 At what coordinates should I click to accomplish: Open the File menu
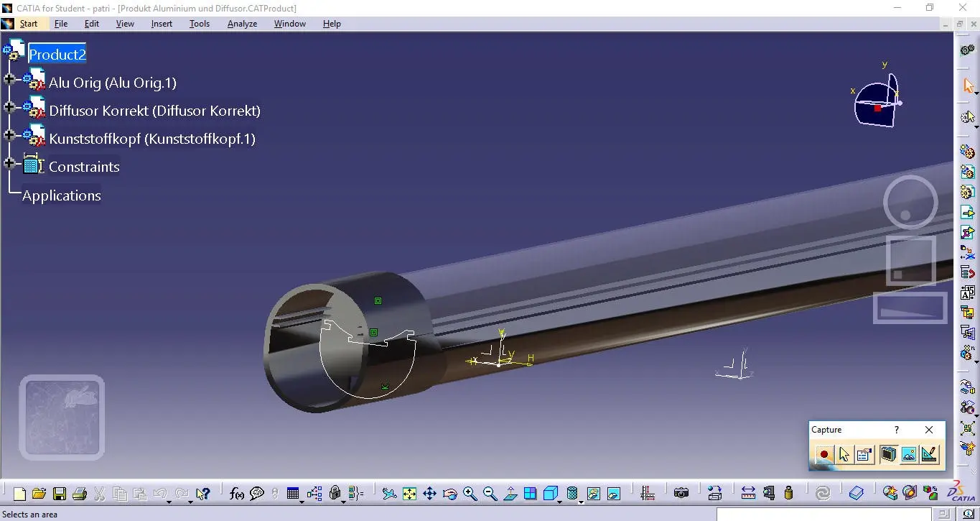pos(61,24)
